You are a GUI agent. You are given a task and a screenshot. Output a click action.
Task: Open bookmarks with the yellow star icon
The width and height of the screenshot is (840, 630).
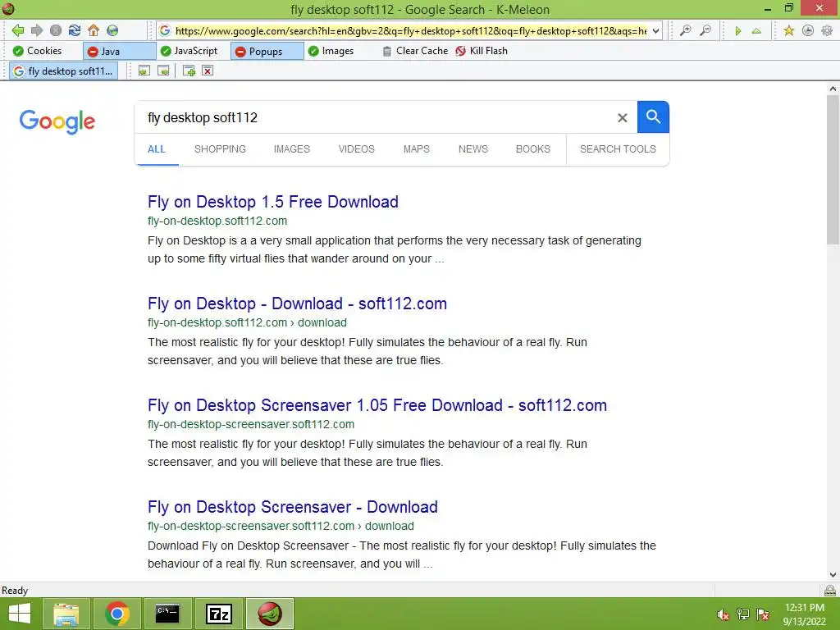coord(788,30)
